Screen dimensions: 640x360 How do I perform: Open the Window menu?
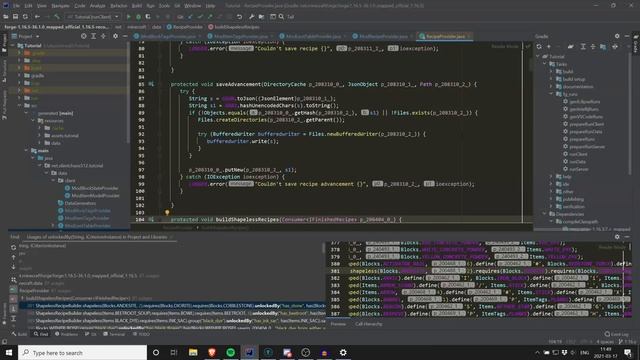192,6
